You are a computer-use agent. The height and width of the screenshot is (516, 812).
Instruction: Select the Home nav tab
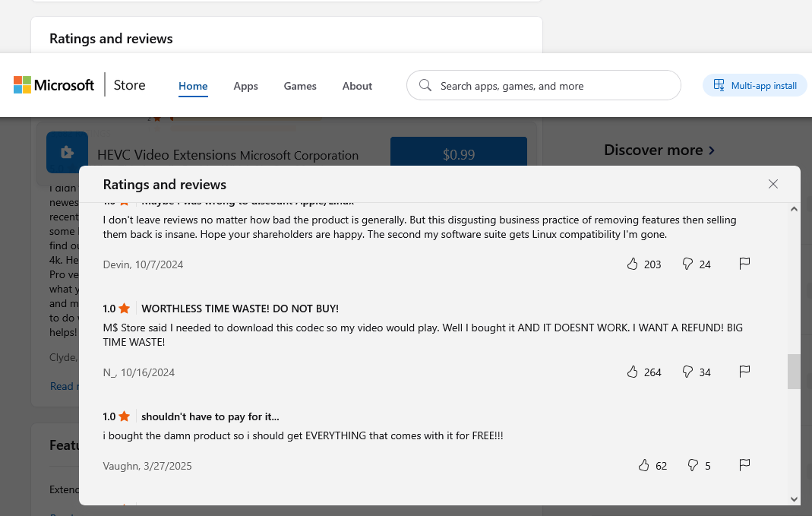click(x=193, y=86)
